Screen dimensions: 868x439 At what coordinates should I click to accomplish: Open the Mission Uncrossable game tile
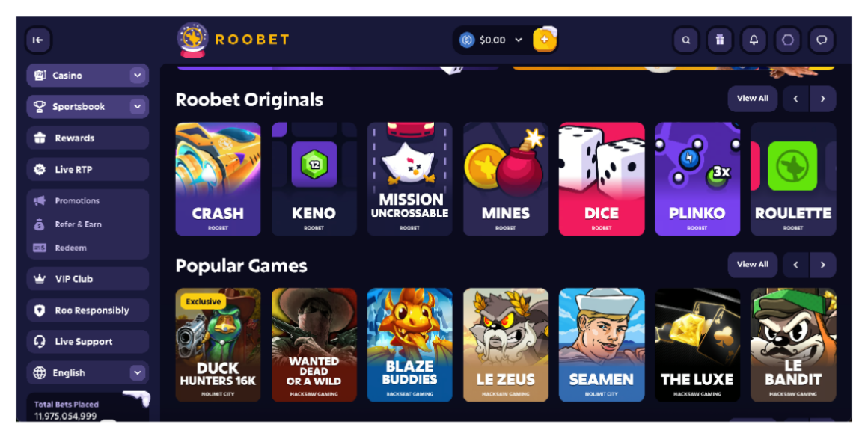pyautogui.click(x=409, y=179)
